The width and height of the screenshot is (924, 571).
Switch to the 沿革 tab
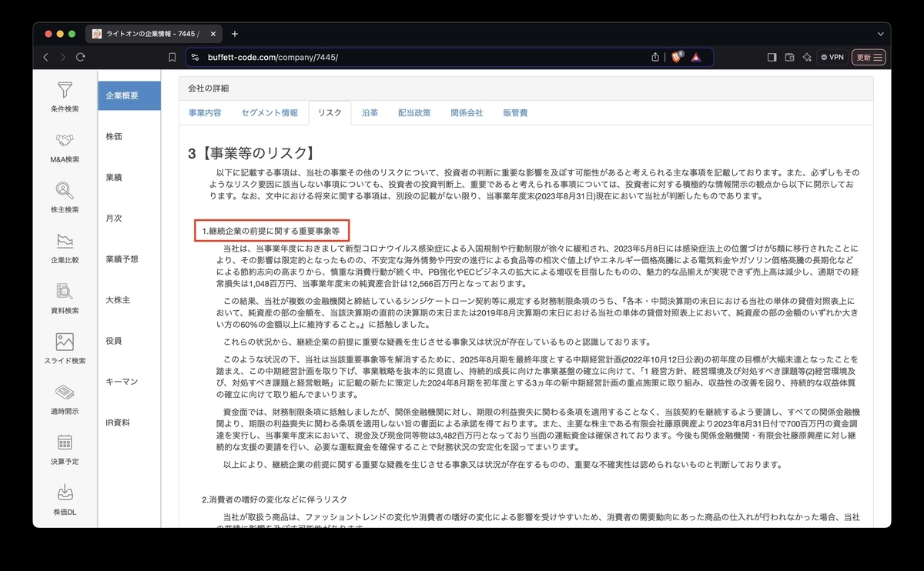click(370, 112)
